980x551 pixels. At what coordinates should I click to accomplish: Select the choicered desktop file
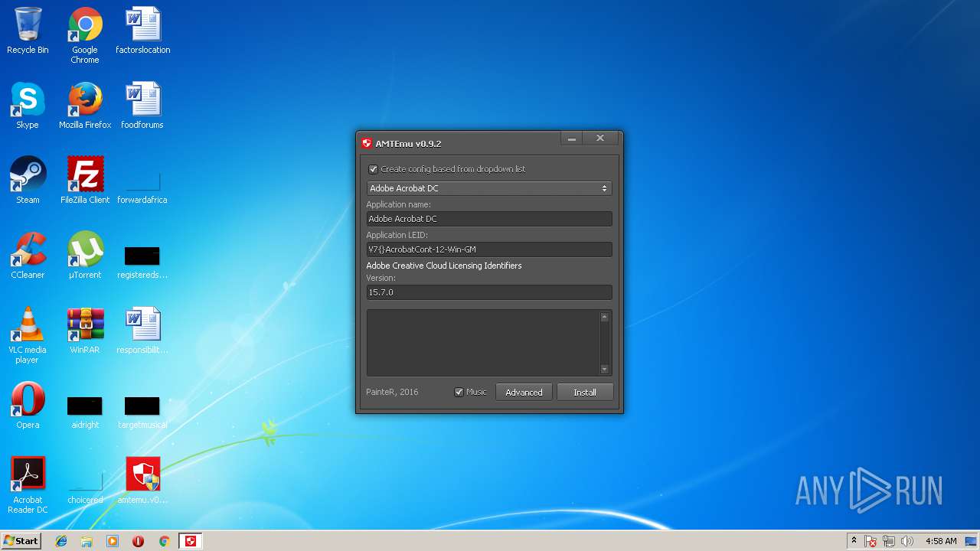tap(85, 487)
